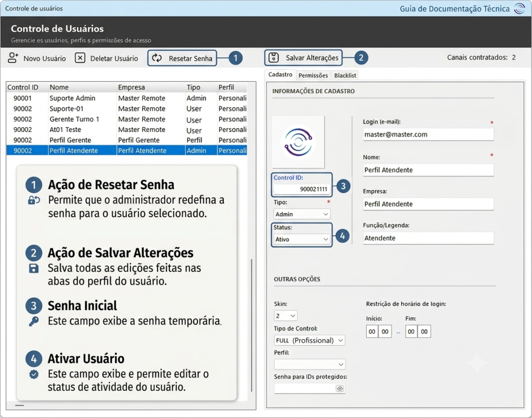The height and width of the screenshot is (418, 532).
Task: Click the Novo Usuário add-user icon
Action: tap(13, 58)
